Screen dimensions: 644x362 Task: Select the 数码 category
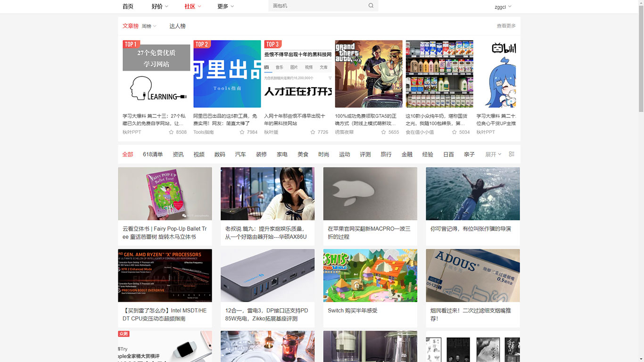coord(220,155)
